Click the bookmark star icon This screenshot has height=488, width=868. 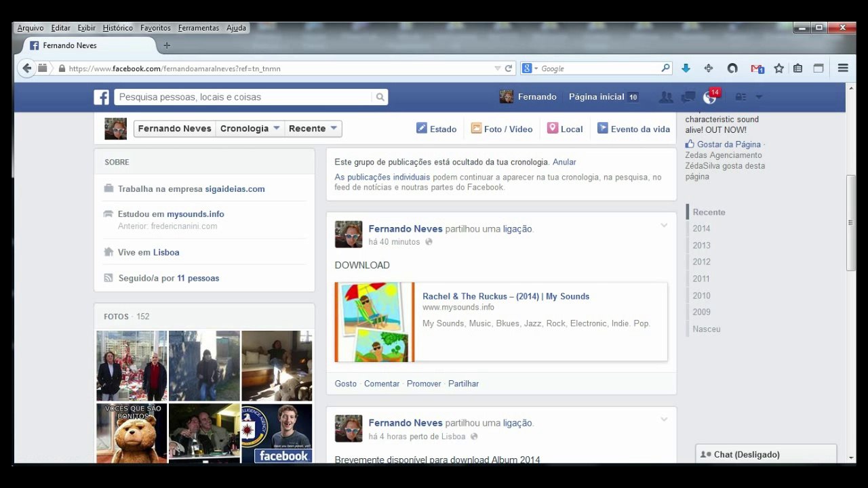[778, 68]
